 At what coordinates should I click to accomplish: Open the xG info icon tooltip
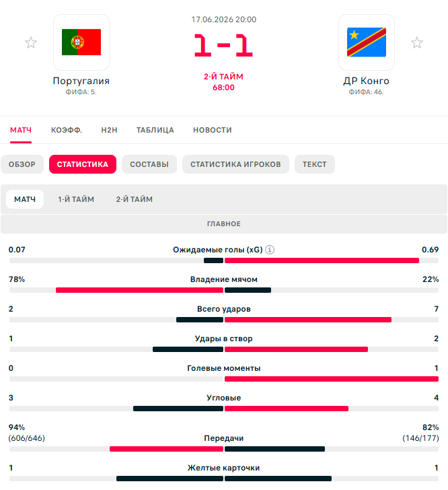(270, 250)
